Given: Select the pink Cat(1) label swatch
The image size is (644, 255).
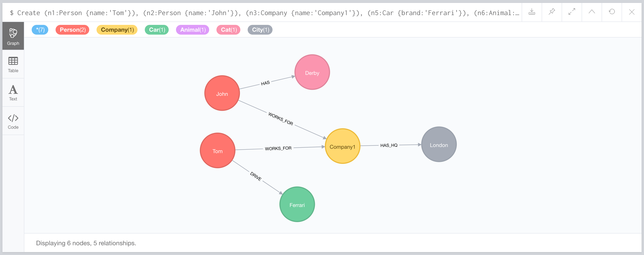Looking at the screenshot, I should pyautogui.click(x=228, y=29).
